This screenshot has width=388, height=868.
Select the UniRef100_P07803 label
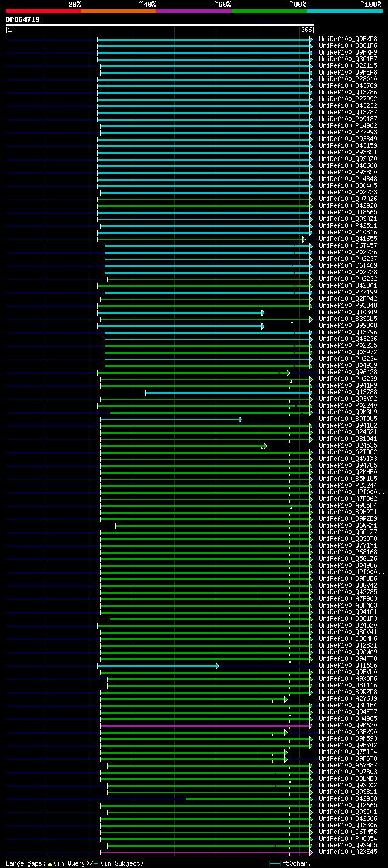(348, 772)
